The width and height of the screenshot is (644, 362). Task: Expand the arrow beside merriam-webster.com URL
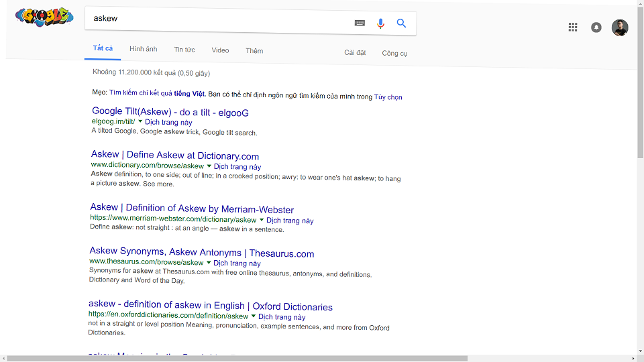tap(262, 220)
